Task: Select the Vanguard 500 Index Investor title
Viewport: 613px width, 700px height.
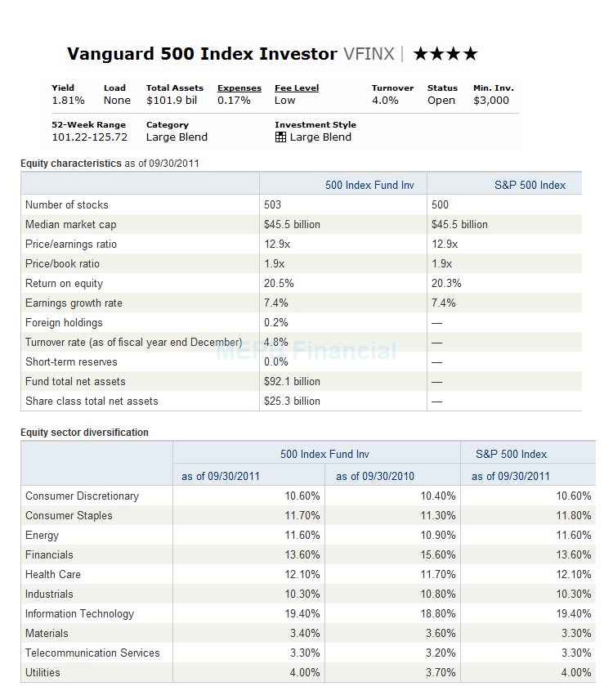Action: [x=202, y=54]
